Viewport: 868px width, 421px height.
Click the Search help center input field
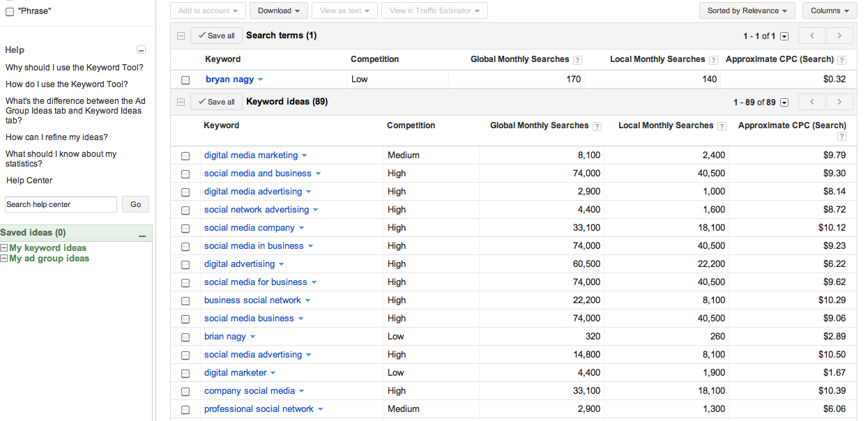(61, 204)
